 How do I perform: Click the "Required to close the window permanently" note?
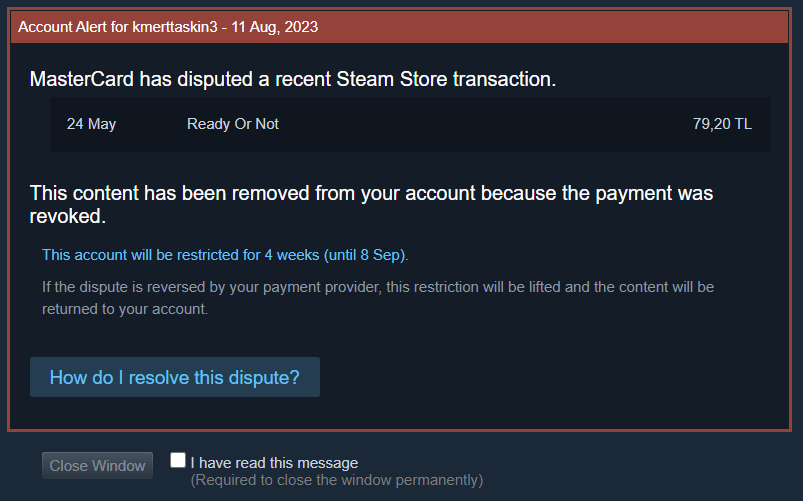[x=337, y=480]
